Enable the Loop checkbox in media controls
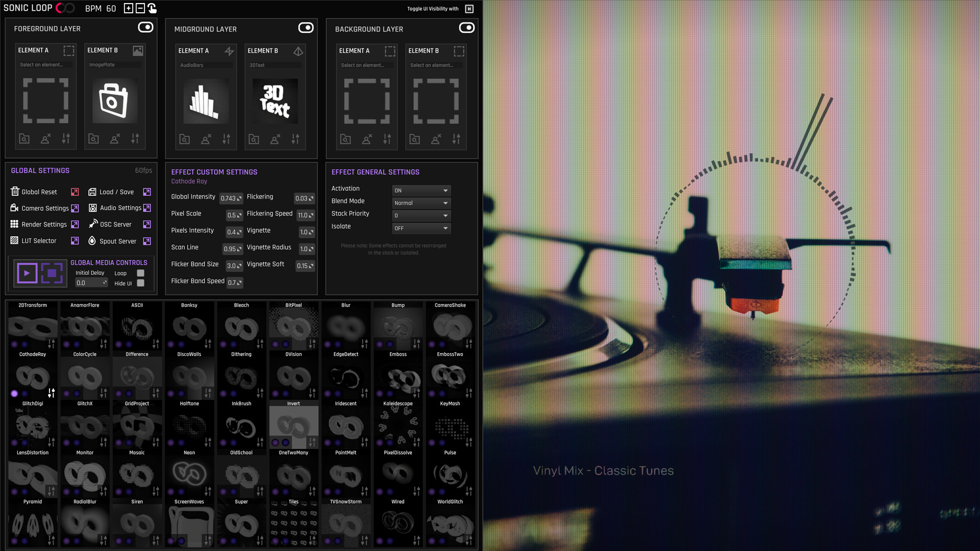This screenshot has width=980, height=551. coord(141,273)
